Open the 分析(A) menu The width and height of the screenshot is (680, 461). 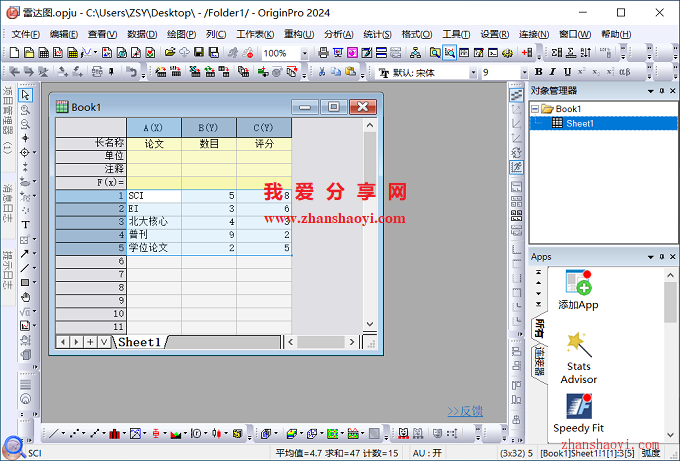[x=338, y=34]
